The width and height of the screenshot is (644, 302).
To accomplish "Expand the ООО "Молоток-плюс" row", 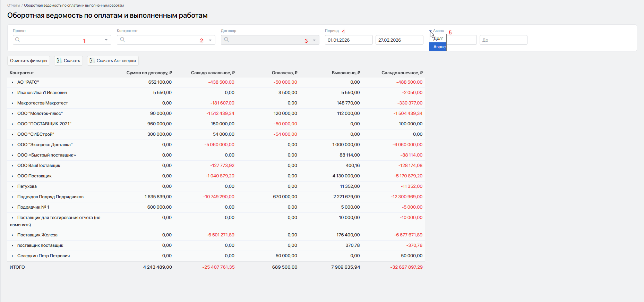I will point(12,114).
